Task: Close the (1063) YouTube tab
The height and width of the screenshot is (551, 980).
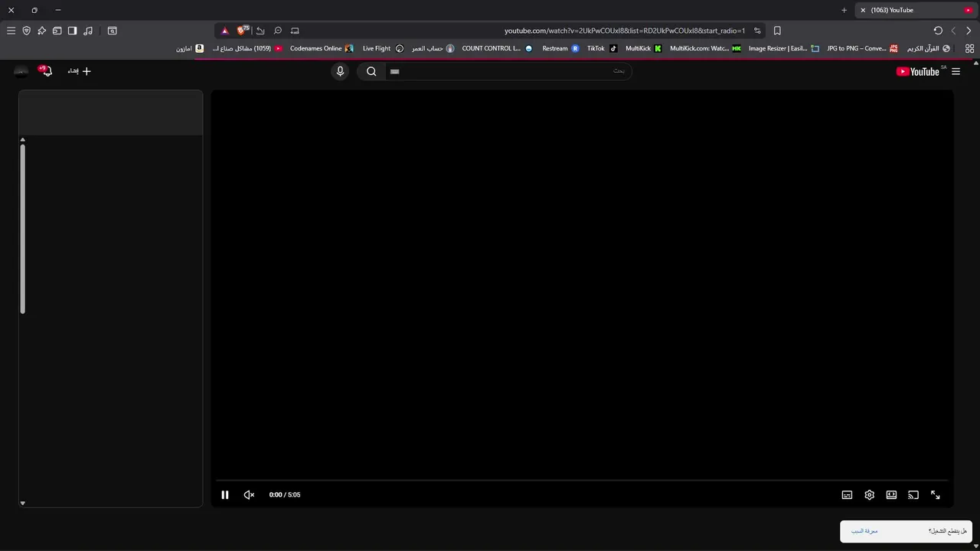Action: point(863,10)
